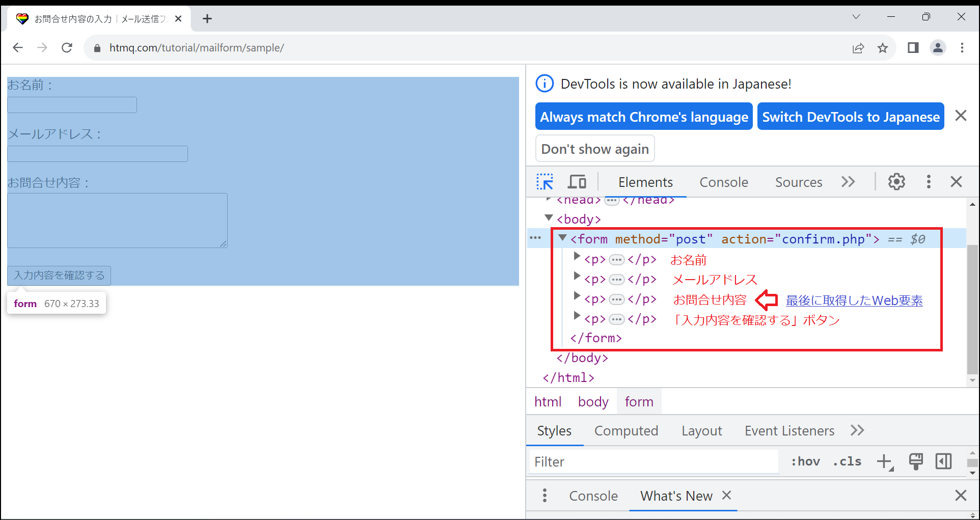Image resolution: width=980 pixels, height=520 pixels.
Task: Click the share page icon
Action: 858,48
